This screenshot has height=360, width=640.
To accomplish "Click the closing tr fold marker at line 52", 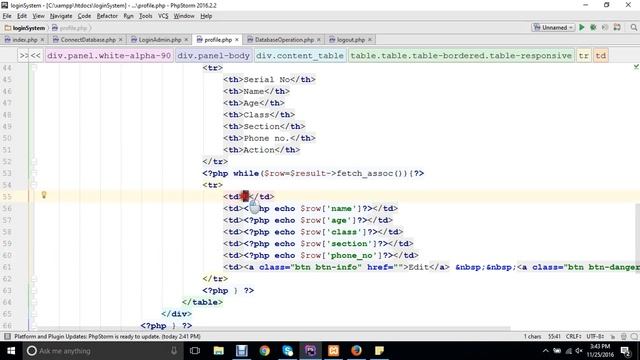I will point(34,162).
